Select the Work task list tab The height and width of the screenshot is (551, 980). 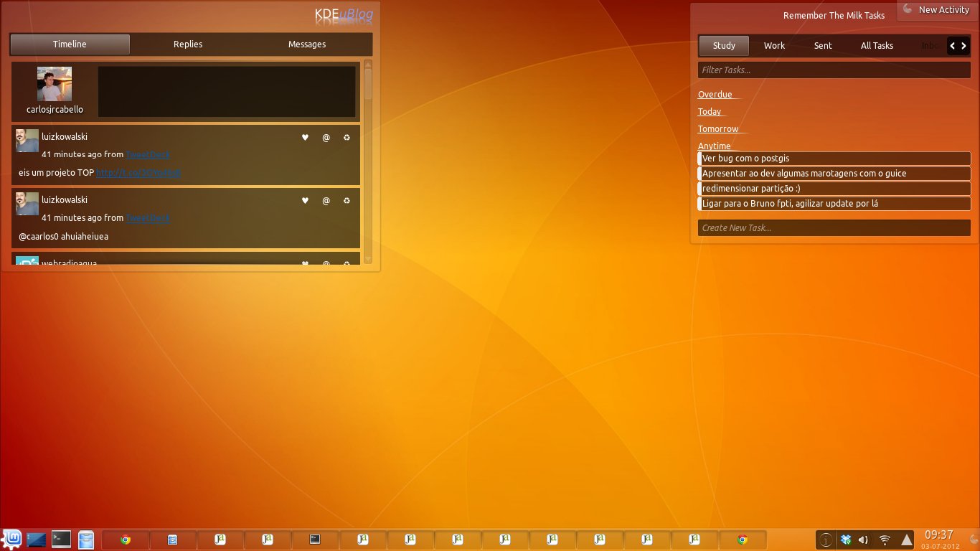click(774, 46)
